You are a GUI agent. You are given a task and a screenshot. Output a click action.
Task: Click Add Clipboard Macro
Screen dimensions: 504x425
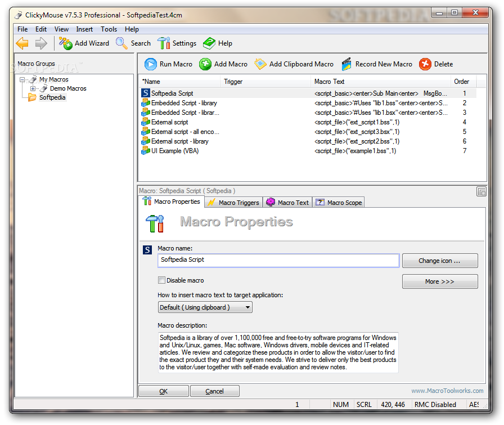coord(294,64)
